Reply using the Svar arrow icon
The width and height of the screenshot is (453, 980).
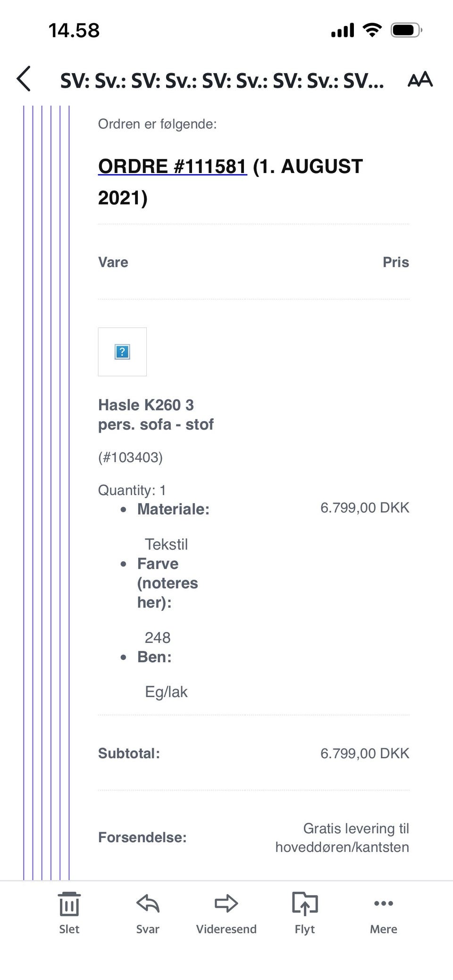(x=148, y=904)
